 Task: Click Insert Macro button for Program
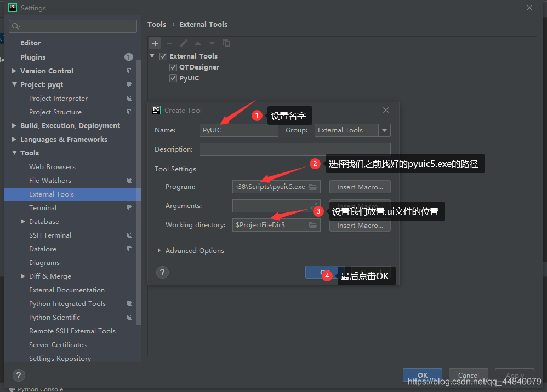[x=360, y=187]
